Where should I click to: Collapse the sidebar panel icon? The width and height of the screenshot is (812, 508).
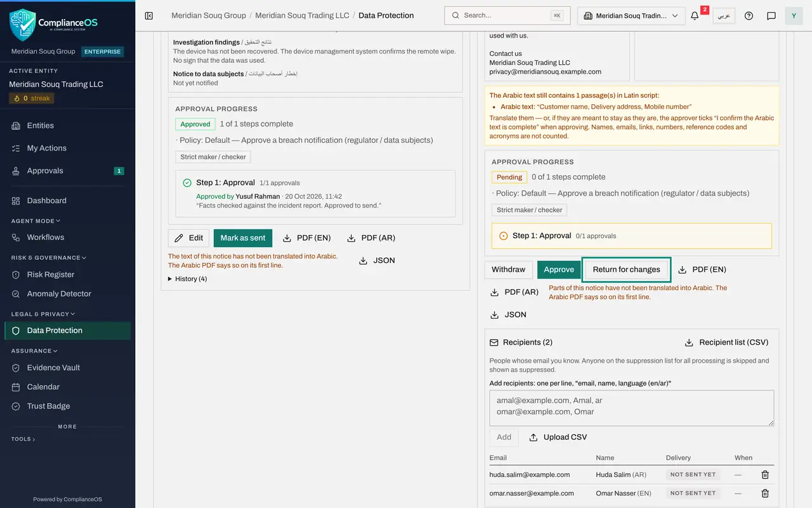pyautogui.click(x=149, y=16)
